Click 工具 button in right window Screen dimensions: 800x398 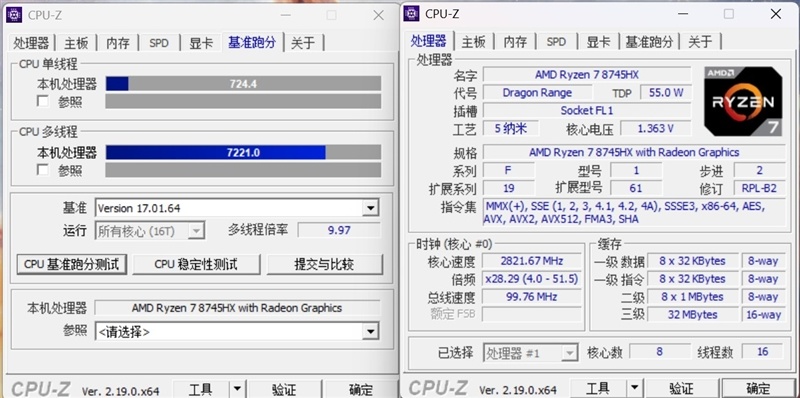coord(597,388)
